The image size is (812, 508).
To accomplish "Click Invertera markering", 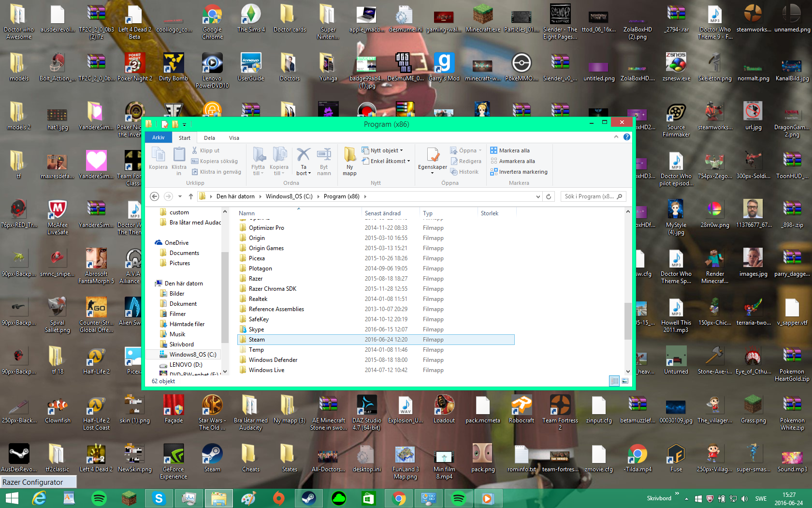I will 519,172.
